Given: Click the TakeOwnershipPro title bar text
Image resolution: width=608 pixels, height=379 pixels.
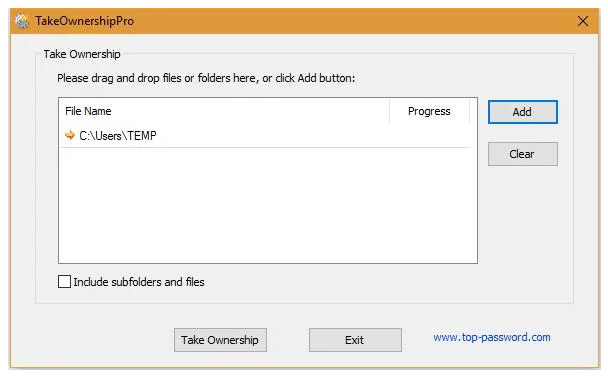Looking at the screenshot, I should [x=85, y=21].
